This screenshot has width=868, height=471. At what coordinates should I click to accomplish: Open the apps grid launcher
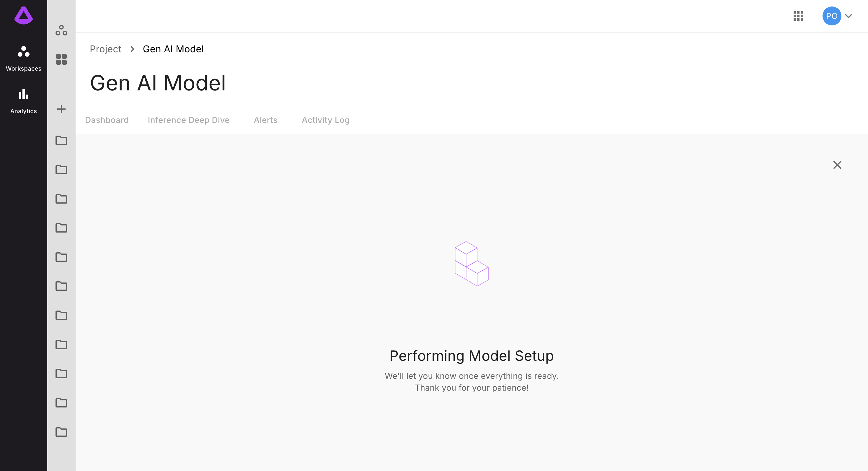[798, 16]
